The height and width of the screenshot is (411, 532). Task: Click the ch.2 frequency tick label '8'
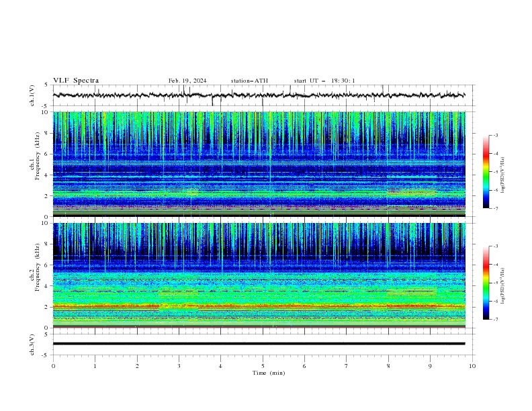coord(48,244)
